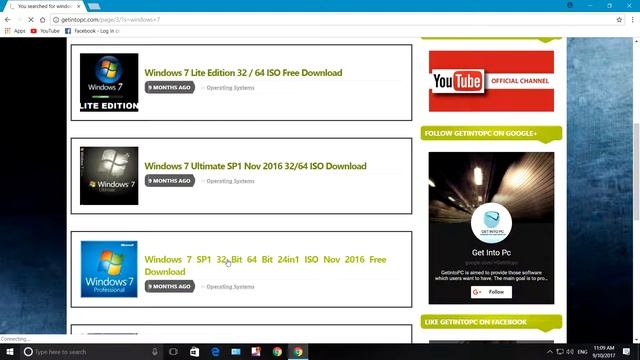The width and height of the screenshot is (640, 360).
Task: Open Operating Systems category under Ultimate SP1
Action: click(230, 181)
